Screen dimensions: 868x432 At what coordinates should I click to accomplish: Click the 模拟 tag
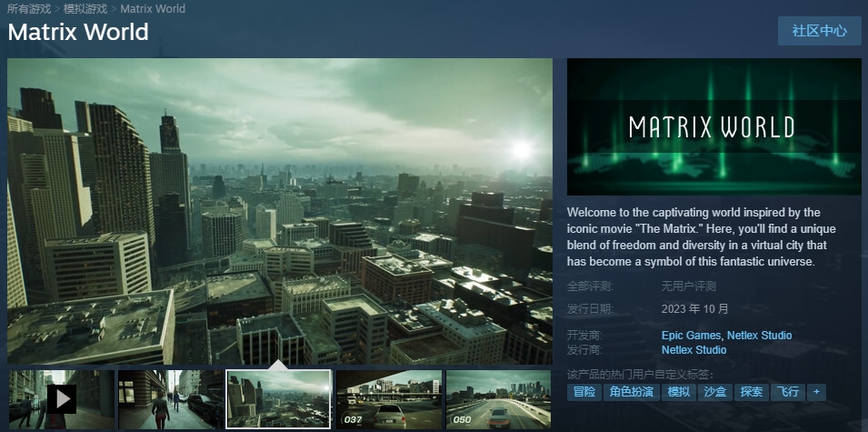(x=679, y=392)
